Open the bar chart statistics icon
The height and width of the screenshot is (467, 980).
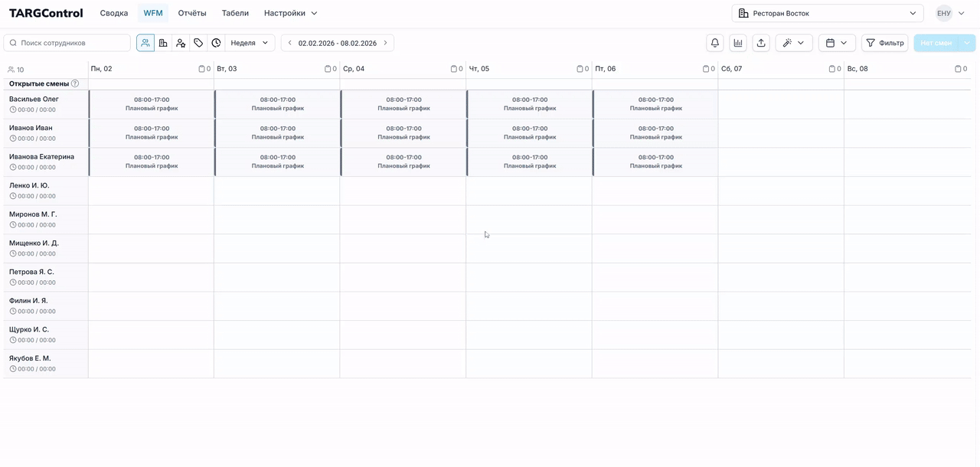(x=738, y=43)
